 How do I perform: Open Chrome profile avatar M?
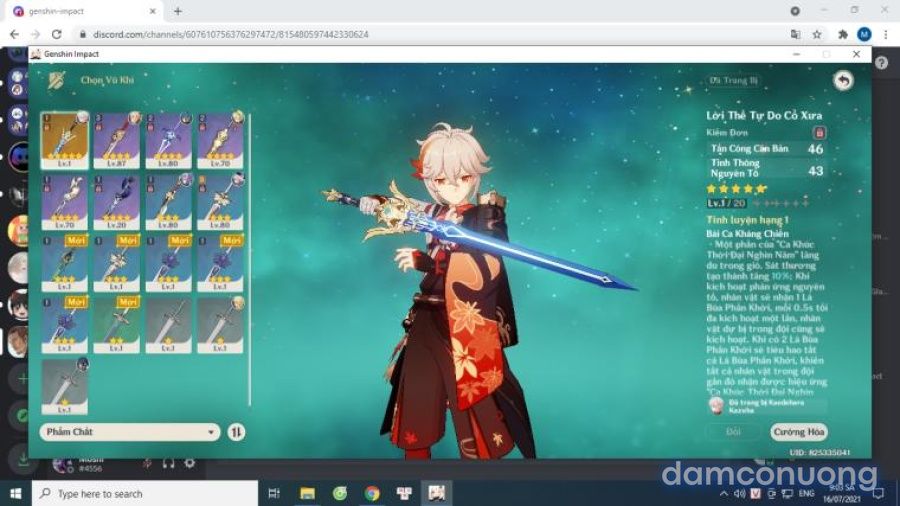(x=864, y=34)
